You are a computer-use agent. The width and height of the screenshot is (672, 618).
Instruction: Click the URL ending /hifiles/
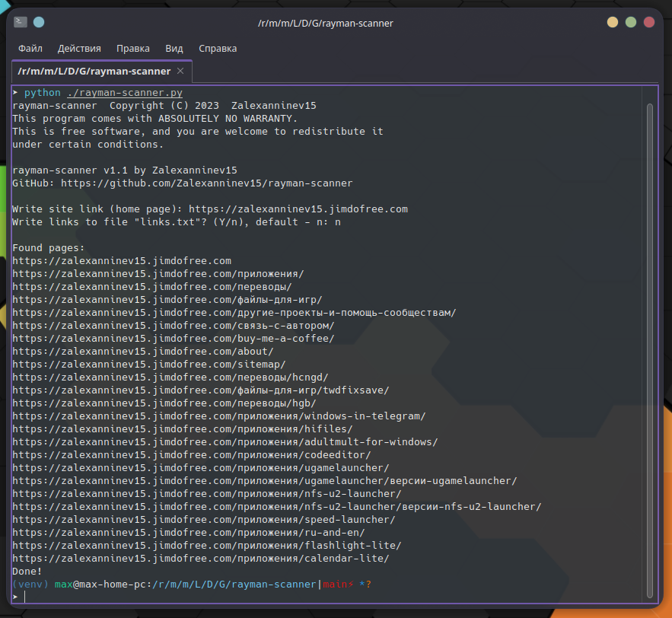click(x=183, y=428)
